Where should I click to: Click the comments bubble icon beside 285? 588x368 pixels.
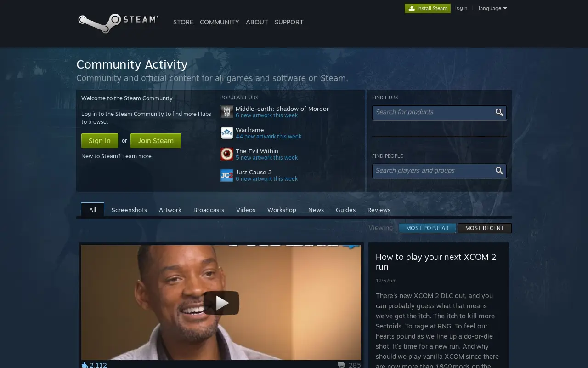(x=341, y=365)
